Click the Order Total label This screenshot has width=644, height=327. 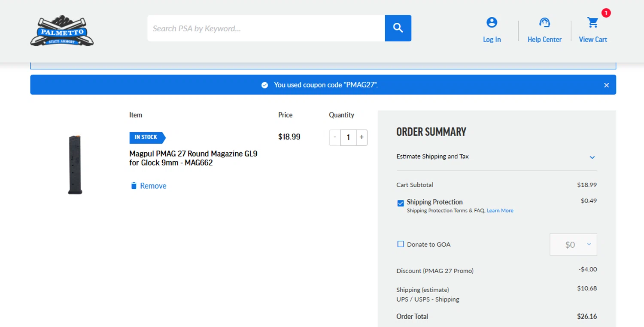point(412,317)
